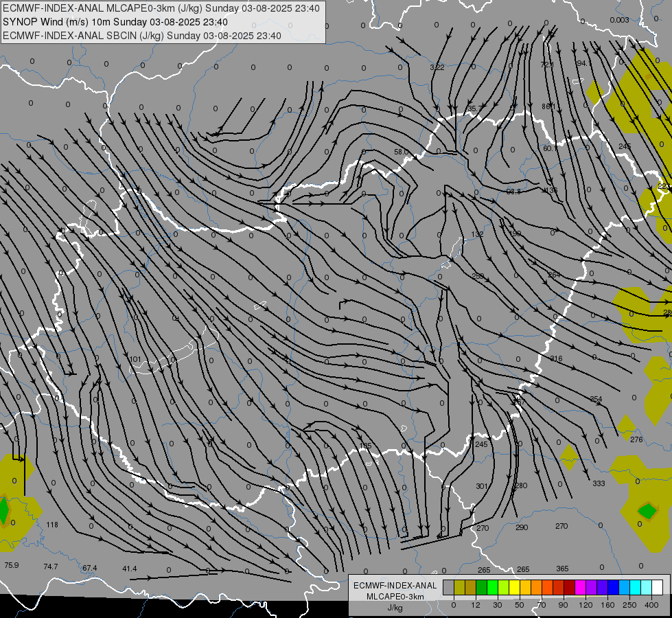The width and height of the screenshot is (672, 618).
Task: Click the map value 101 inside the lake outline
Action: tap(135, 359)
